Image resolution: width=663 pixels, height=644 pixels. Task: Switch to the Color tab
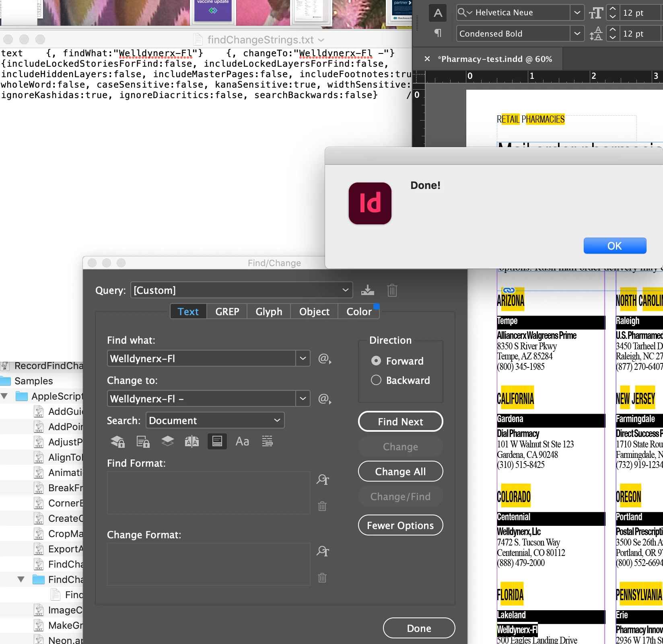tap(359, 312)
